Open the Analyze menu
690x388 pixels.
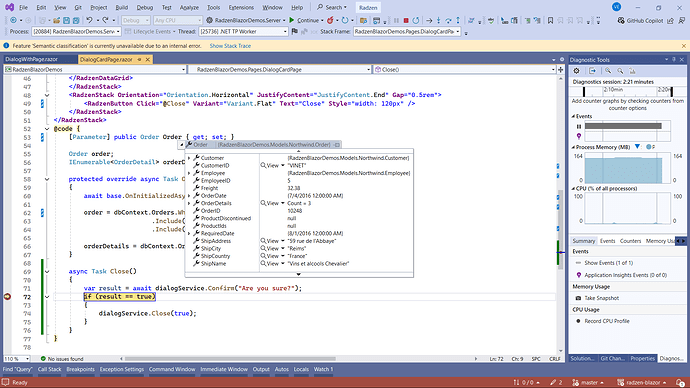click(x=189, y=7)
